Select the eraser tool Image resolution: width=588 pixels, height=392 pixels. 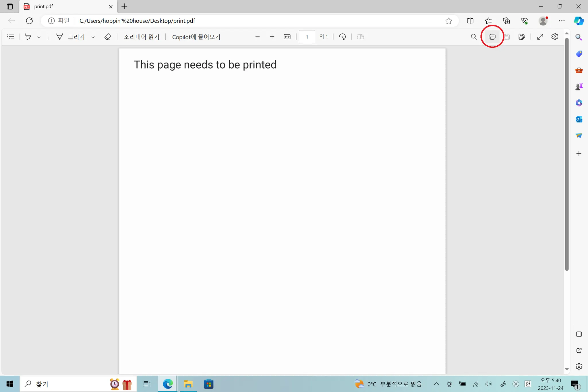click(x=108, y=37)
